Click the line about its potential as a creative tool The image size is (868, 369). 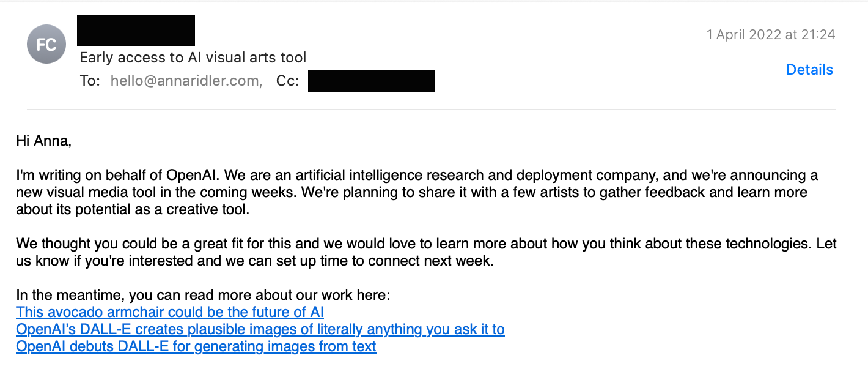[133, 209]
